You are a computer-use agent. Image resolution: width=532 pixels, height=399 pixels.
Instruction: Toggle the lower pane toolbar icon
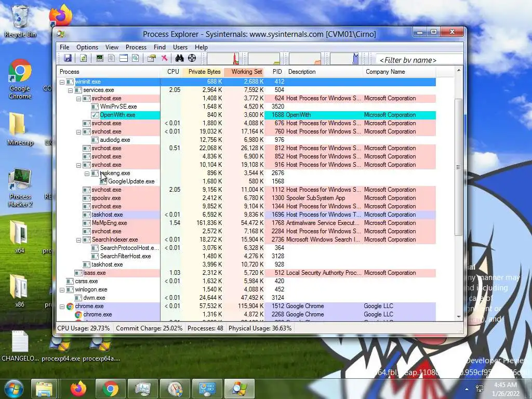124,58
